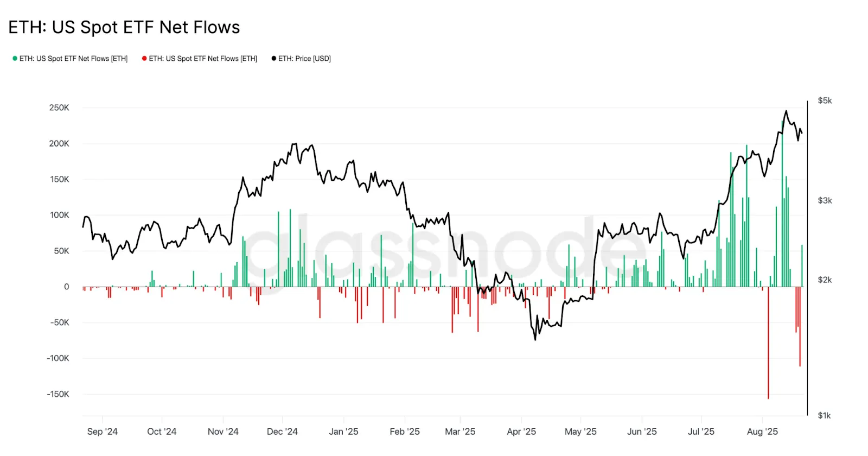Click the black legend dot for ETH Price

click(274, 59)
